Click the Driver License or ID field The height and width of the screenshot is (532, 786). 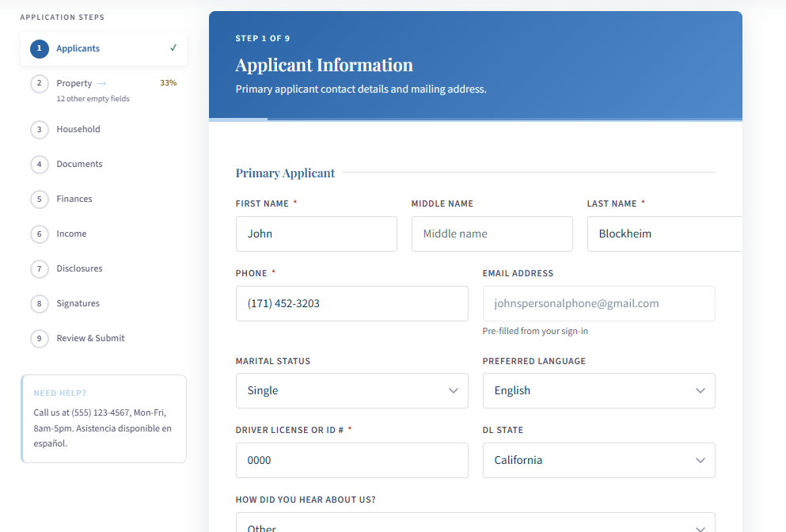pos(352,460)
